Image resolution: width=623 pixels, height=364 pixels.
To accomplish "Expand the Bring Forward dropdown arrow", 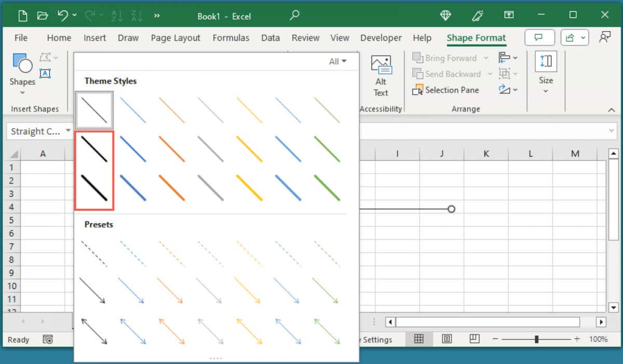I will click(486, 58).
